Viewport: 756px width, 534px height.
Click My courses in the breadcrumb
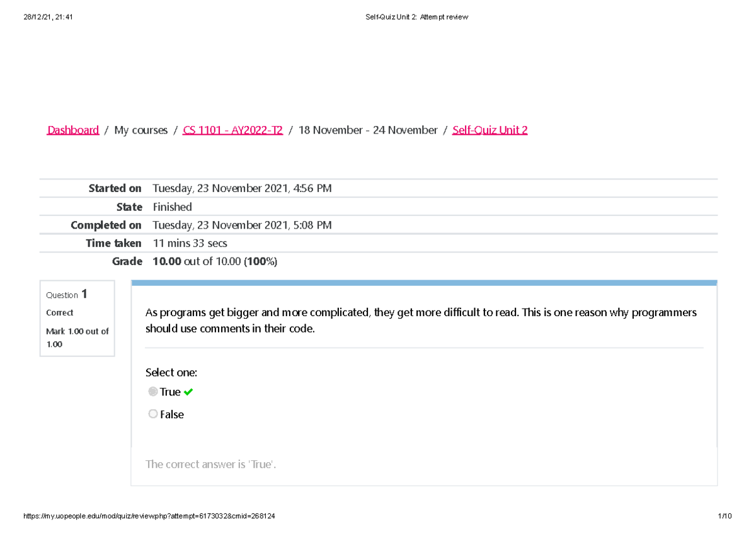pos(140,130)
